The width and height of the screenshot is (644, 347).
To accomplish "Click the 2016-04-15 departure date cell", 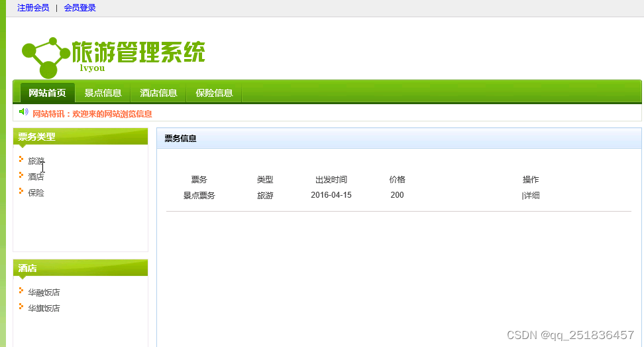I will click(331, 195).
